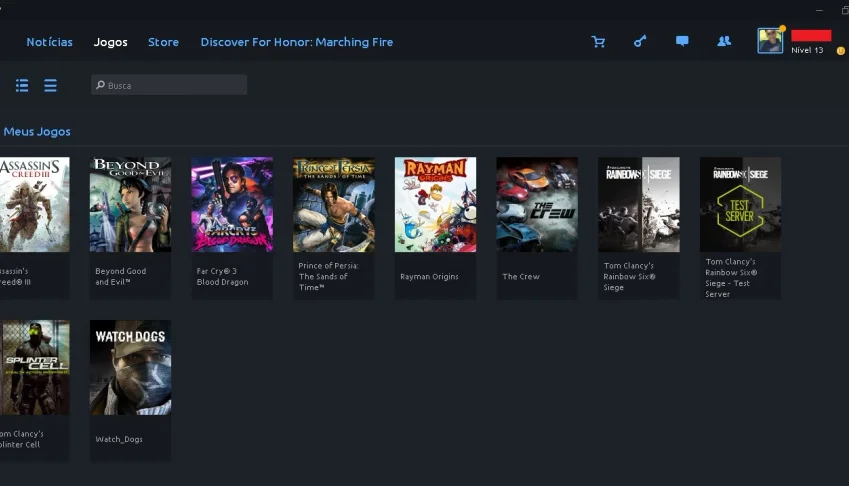The height and width of the screenshot is (486, 849).
Task: Open The Crew cover art
Action: click(x=537, y=205)
